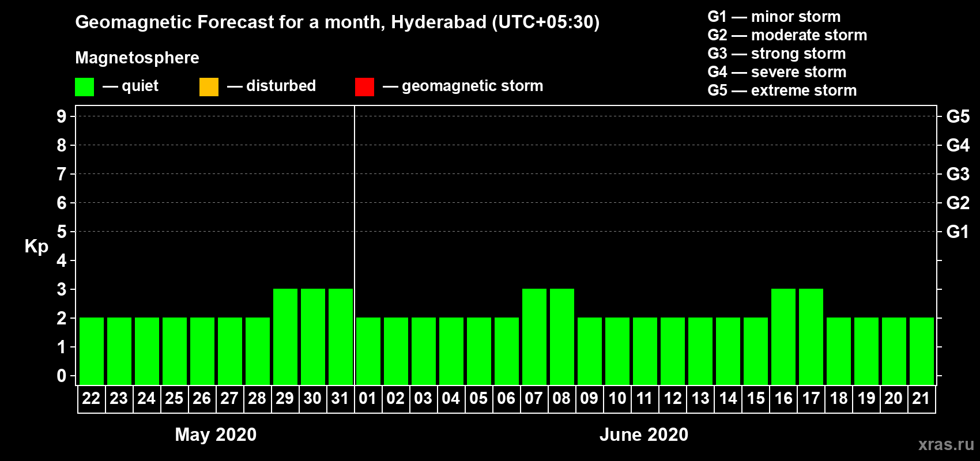Click the G5 right-axis label

958,116
